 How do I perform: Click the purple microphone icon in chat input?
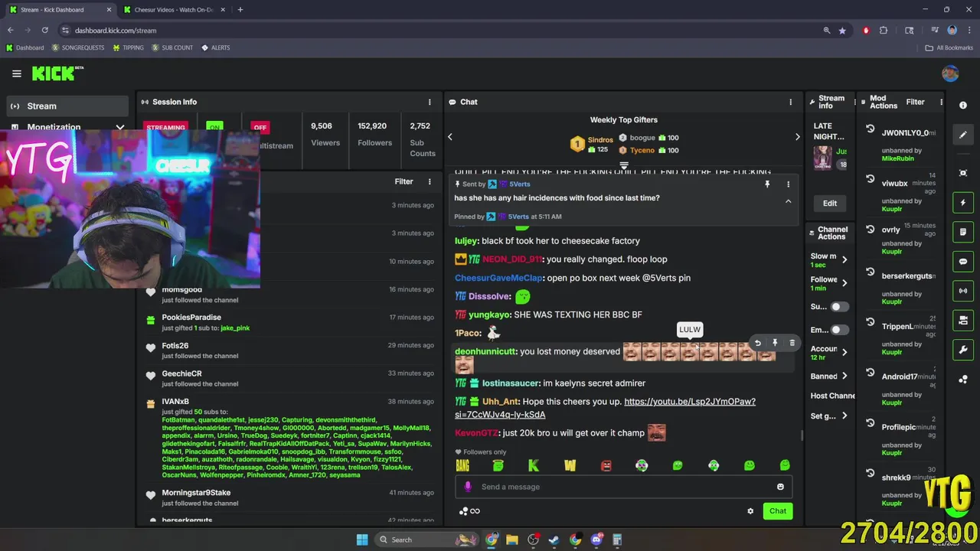[x=468, y=487]
